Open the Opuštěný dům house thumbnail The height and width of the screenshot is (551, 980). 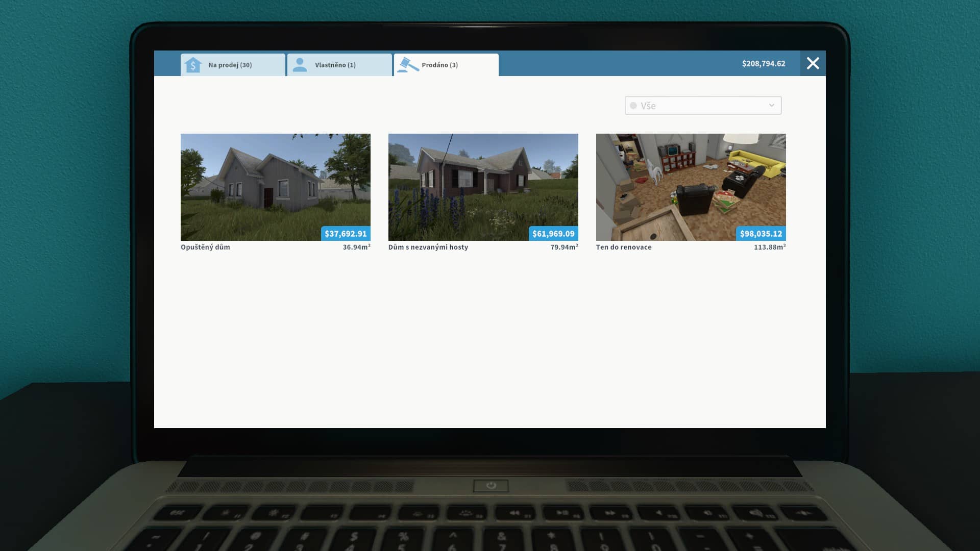tap(276, 187)
